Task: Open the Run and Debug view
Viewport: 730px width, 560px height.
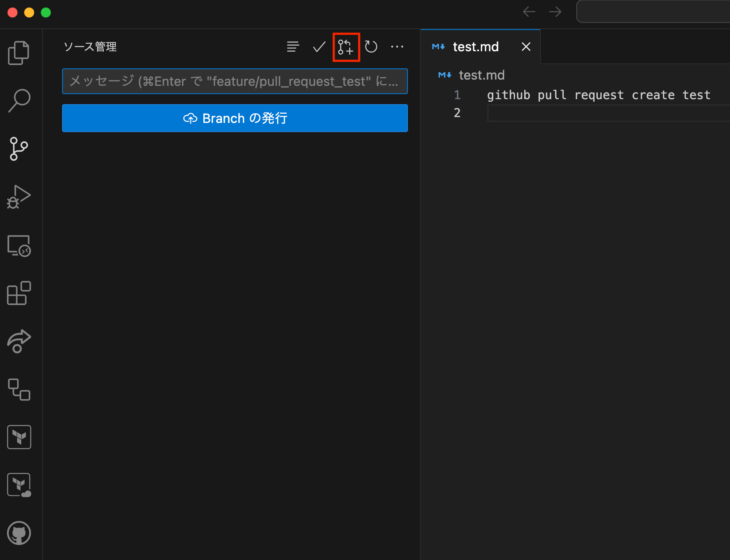Action: click(x=19, y=197)
